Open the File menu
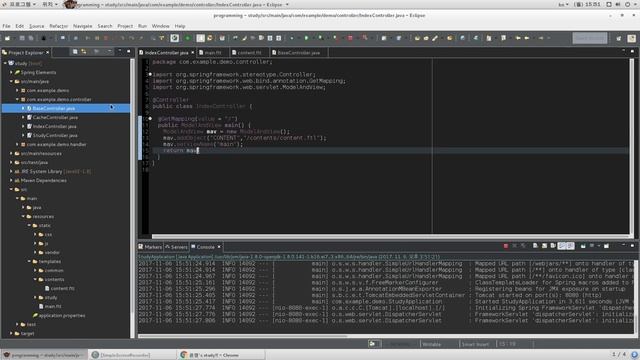The height and width of the screenshot is (360, 640). tap(7, 26)
